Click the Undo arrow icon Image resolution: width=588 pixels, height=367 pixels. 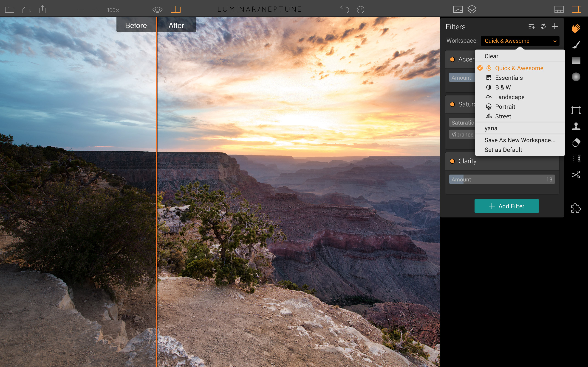pos(344,10)
